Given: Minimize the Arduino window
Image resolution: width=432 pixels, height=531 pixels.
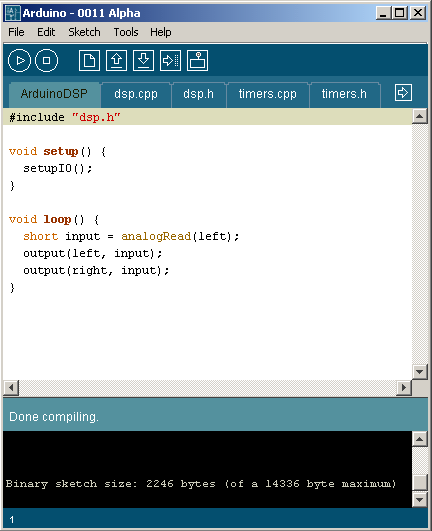Looking at the screenshot, I should 383,13.
